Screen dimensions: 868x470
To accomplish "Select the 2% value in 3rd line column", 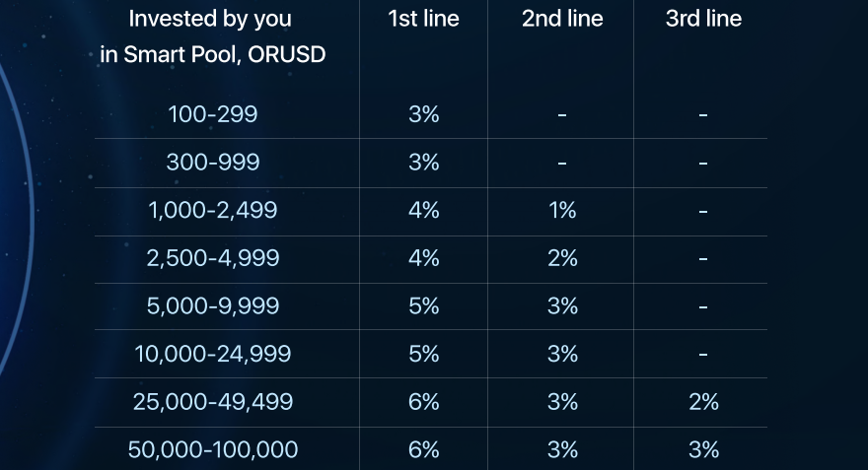I will click(x=703, y=402).
